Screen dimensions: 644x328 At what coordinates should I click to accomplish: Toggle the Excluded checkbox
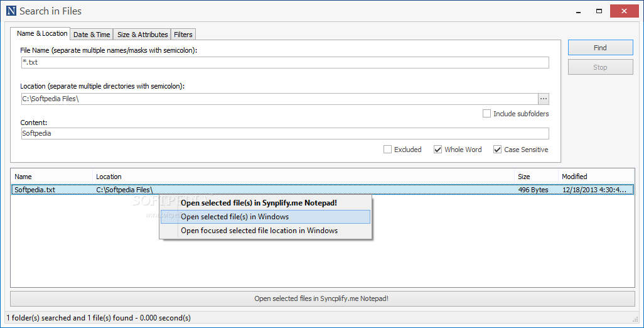click(387, 149)
